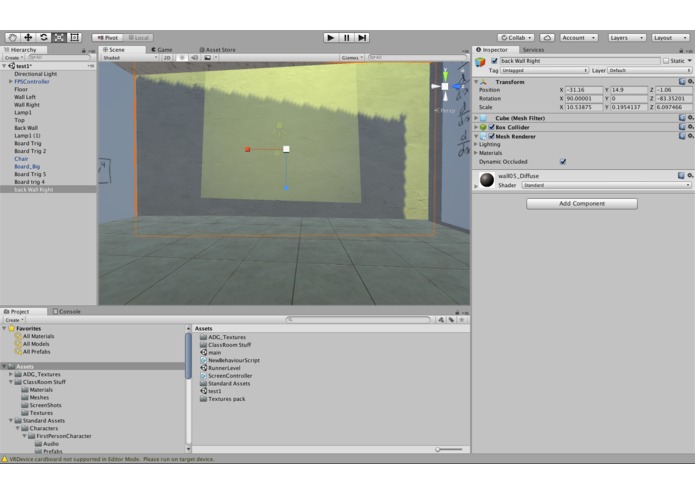This screenshot has width=695, height=494.
Task: Open the Collab dropdown
Action: pyautogui.click(x=516, y=38)
